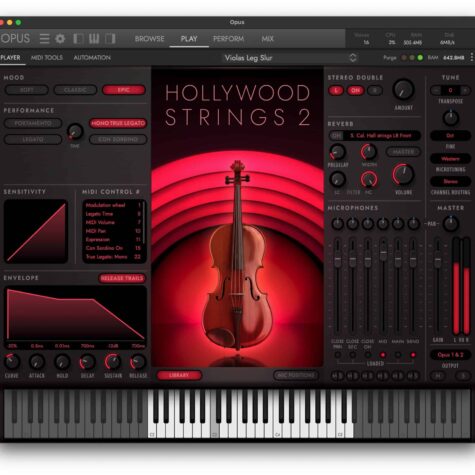
Task: Turn the reverb Volume knob
Action: coord(403,175)
